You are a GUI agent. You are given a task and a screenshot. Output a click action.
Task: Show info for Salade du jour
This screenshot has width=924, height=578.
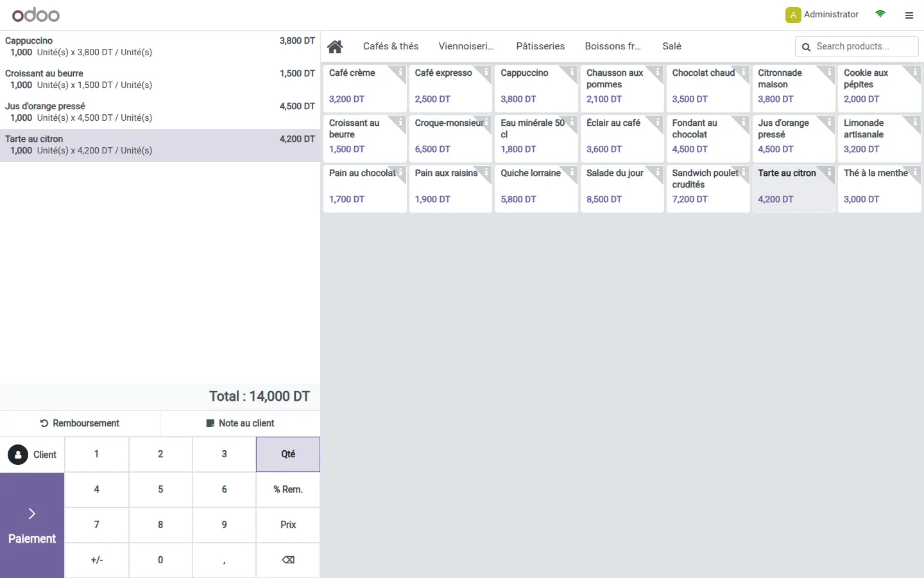[658, 172]
